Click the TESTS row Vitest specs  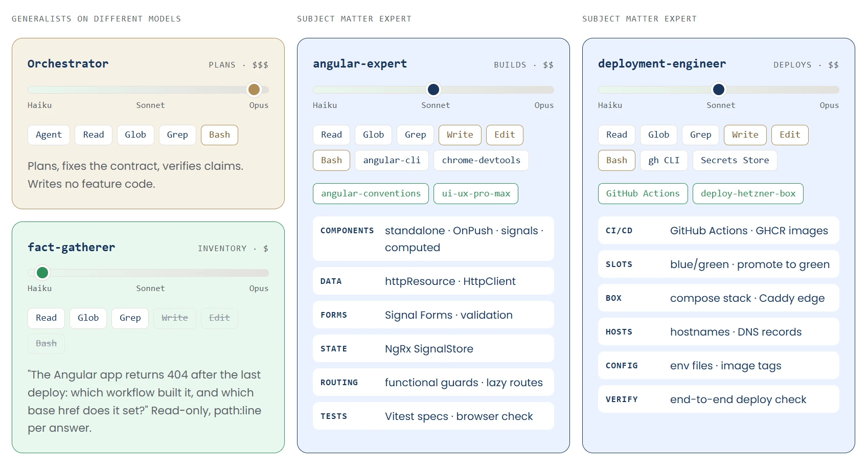click(433, 416)
